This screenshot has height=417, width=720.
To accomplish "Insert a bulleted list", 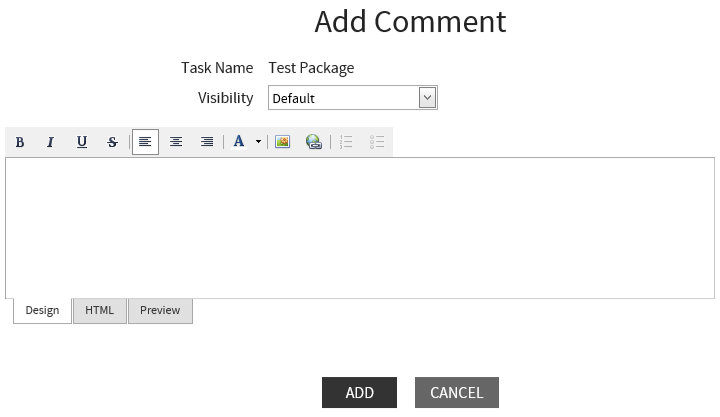I will coord(377,142).
